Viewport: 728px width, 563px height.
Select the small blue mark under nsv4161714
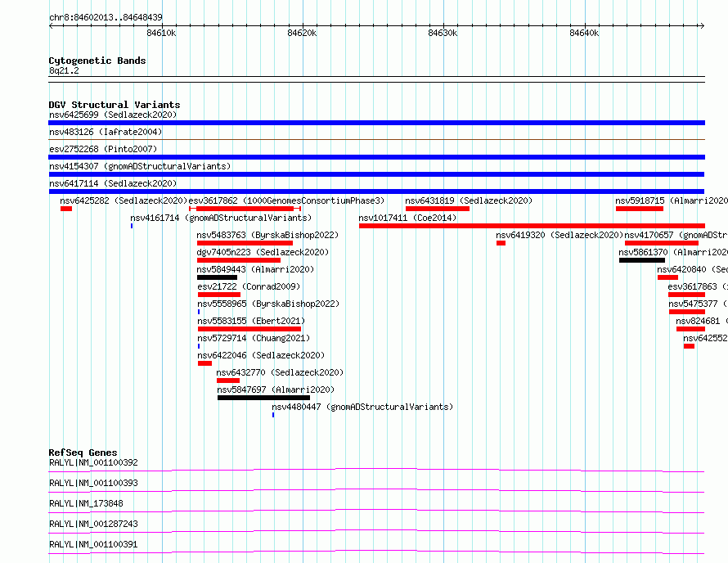[x=132, y=226]
